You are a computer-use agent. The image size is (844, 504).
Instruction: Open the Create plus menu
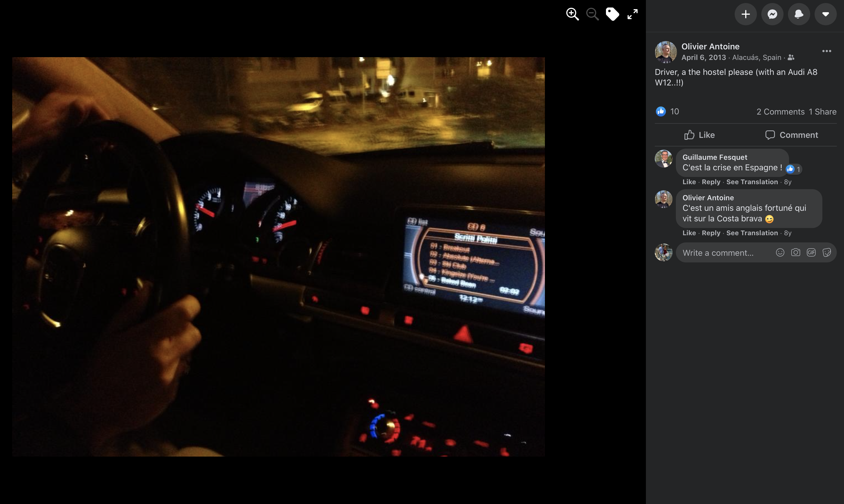click(x=746, y=14)
